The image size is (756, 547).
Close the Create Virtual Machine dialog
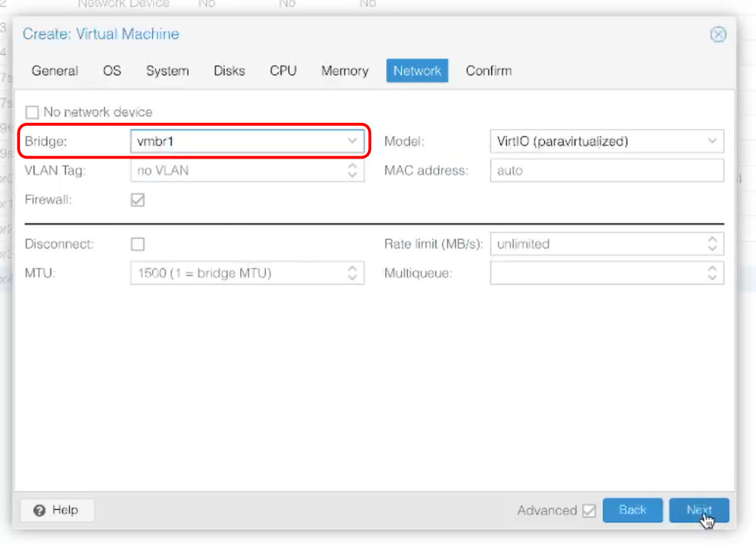coord(718,35)
